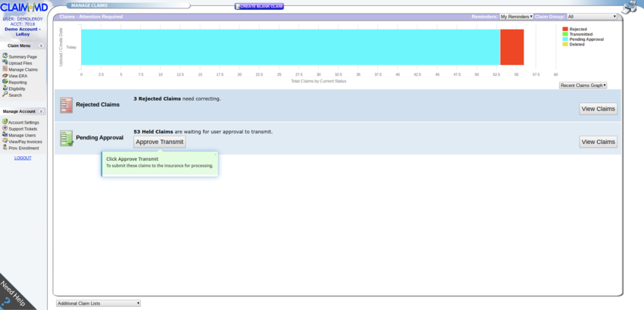
Task: Click the Create Blank Claim button
Action: 259,6
